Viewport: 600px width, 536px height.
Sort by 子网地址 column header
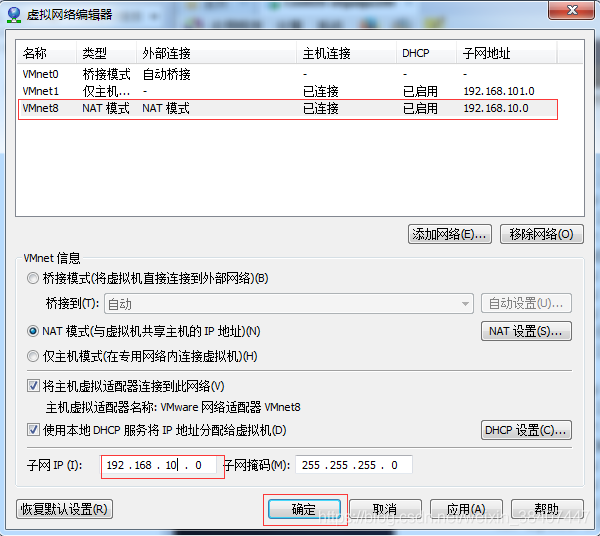507,53
